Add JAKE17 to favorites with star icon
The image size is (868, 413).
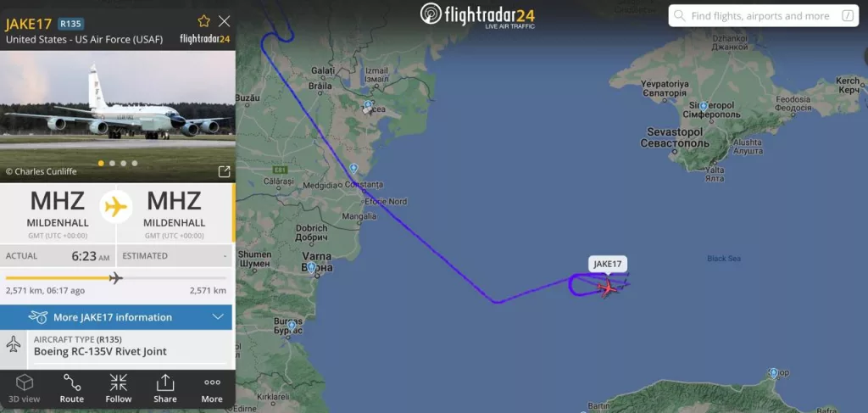203,21
